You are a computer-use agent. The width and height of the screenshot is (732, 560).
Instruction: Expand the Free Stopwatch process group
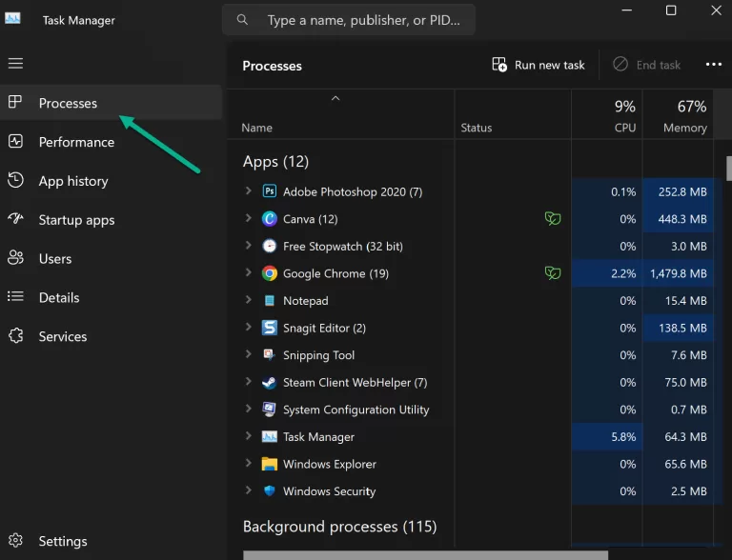249,245
